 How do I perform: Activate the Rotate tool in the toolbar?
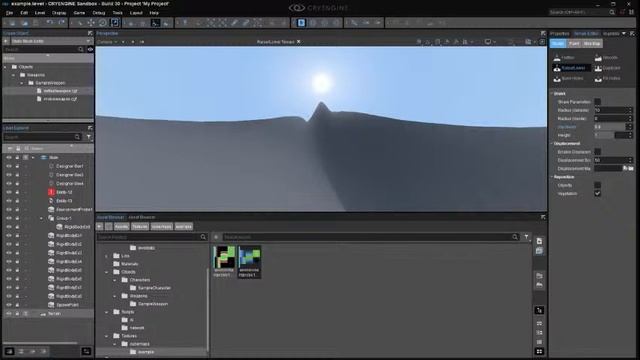click(x=102, y=23)
